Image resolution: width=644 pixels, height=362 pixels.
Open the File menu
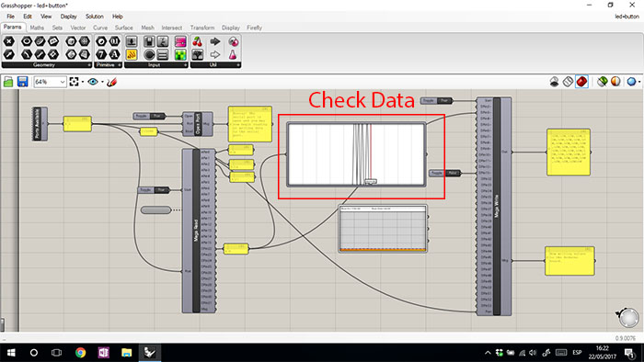point(11,17)
